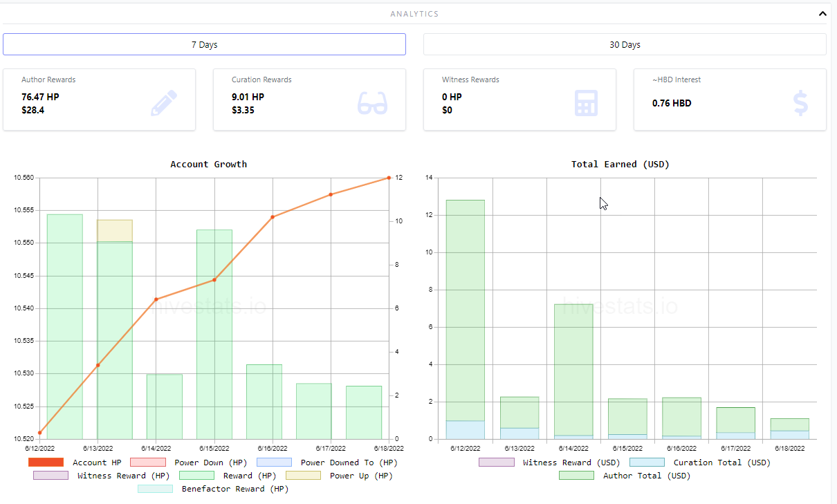Switch to the 30 Days view
This screenshot has height=504, width=837.
click(x=625, y=44)
